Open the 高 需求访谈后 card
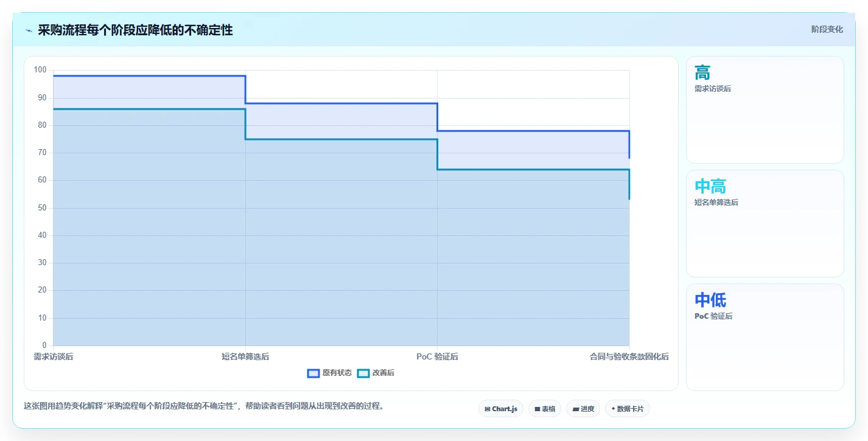This screenshot has height=441, width=868. 765,109
